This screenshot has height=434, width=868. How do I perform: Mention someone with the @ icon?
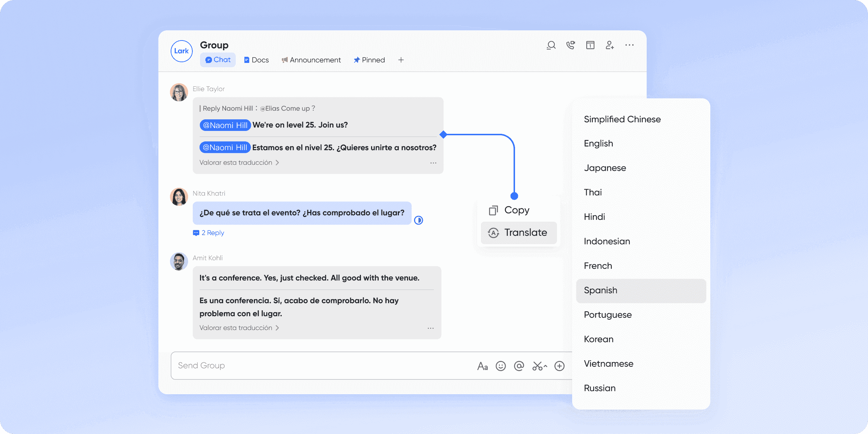519,366
